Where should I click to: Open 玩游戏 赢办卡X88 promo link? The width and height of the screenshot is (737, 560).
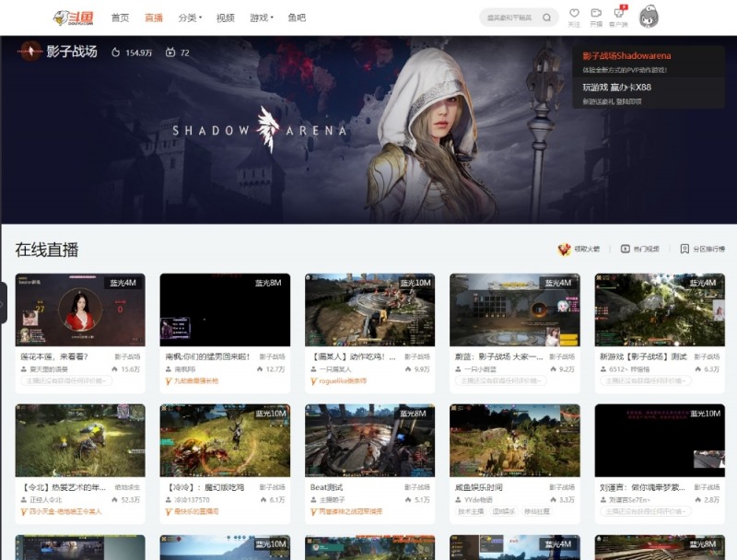(x=616, y=87)
